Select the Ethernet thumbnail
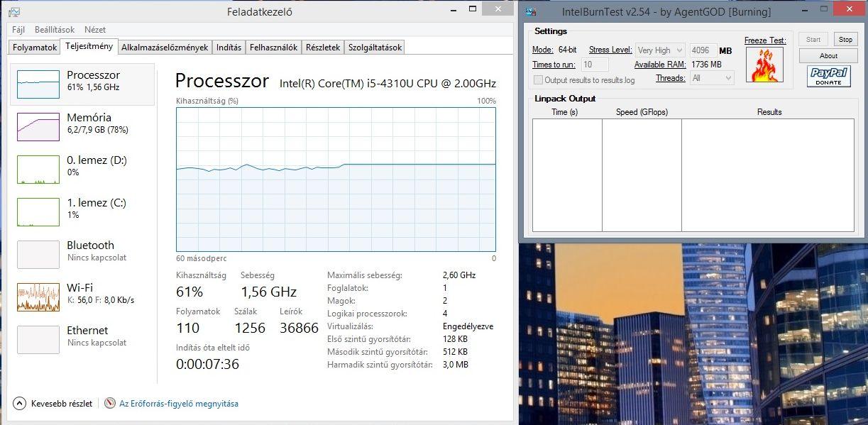The image size is (868, 425). coord(38,340)
